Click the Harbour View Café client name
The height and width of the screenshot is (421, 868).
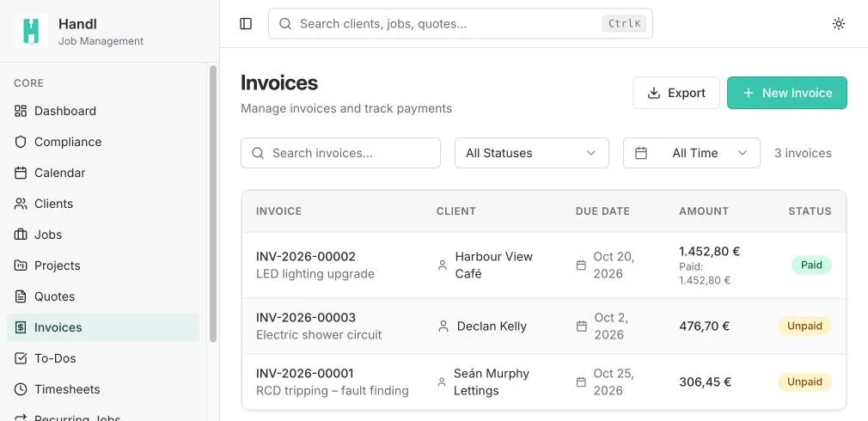tap(494, 265)
